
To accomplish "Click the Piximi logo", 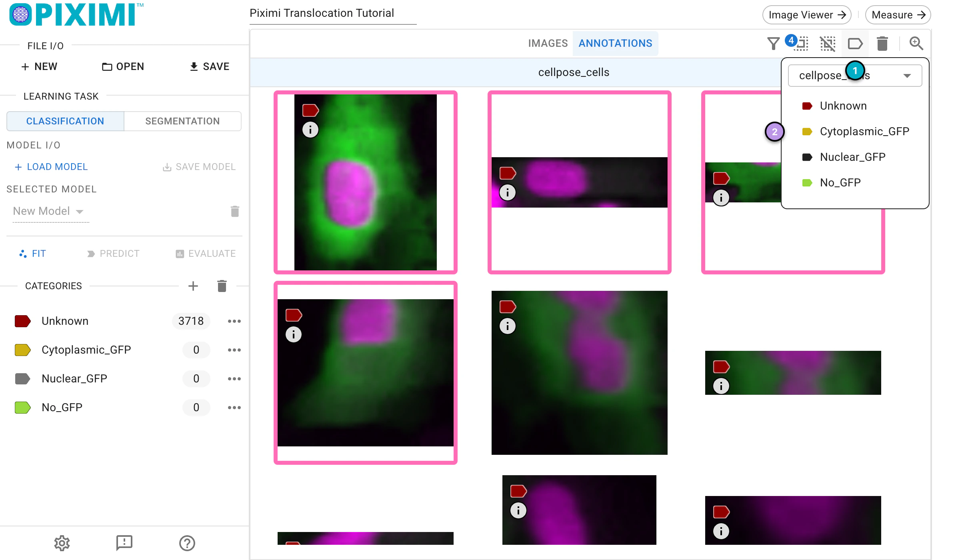I will pos(76,15).
